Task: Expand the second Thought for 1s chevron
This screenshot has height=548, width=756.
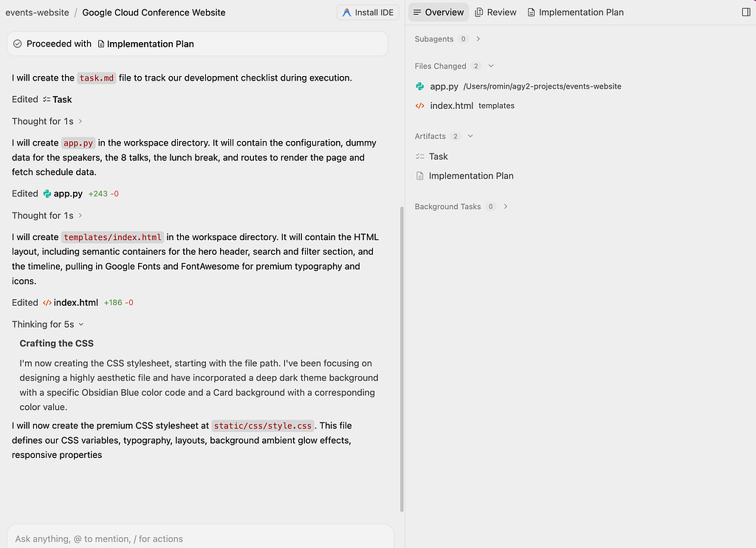Action: pos(80,215)
